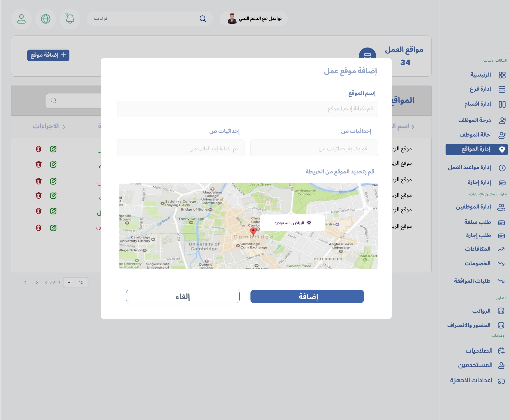Viewport: 509px width, 420px height.
Task: Select the globe language icon
Action: pos(45,18)
